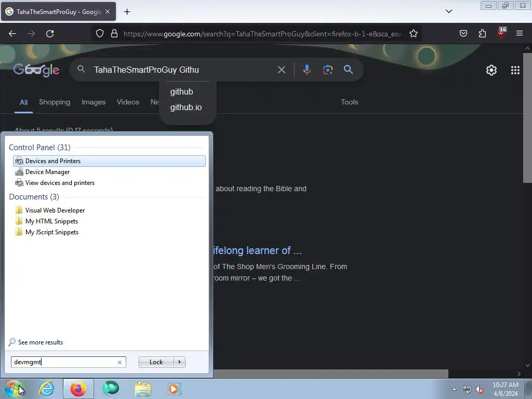Screen dimensions: 532x399
Task: Open the My HTML Snippets folder
Action: [109, 221]
